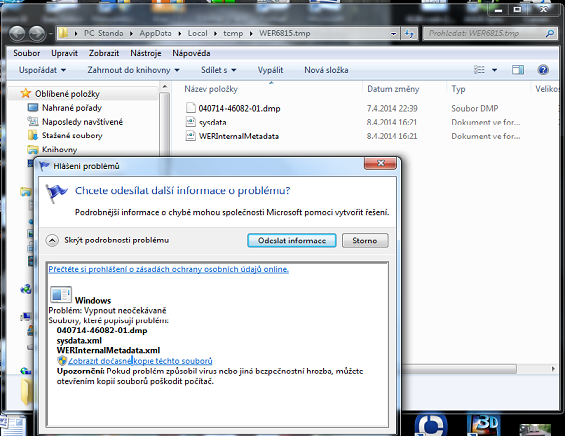Screen dimensions: 565x436
Task: Click the AppData breadcrumb segment
Action: (155, 34)
